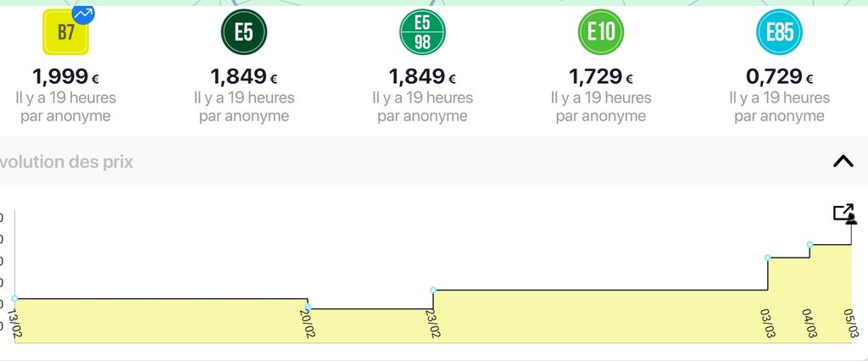Pick the blue E85 fuel icon
868x361 pixels.
point(779,34)
